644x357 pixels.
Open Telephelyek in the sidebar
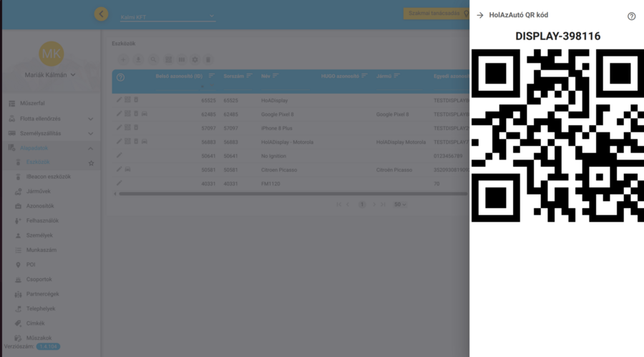(x=41, y=308)
